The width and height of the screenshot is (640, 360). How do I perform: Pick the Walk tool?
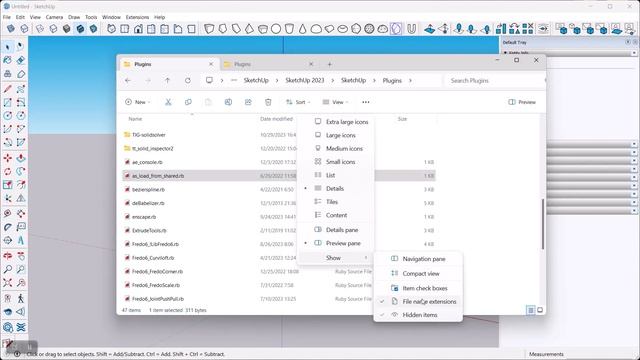pos(21,298)
